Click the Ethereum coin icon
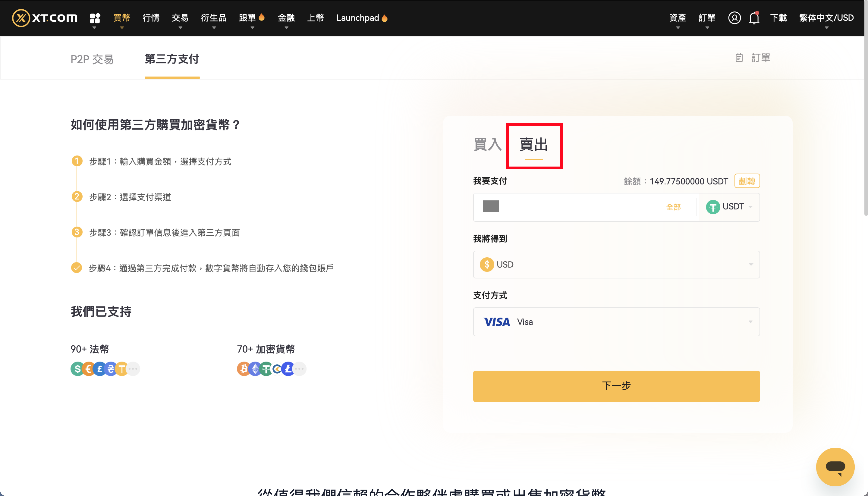868x496 pixels. point(255,369)
